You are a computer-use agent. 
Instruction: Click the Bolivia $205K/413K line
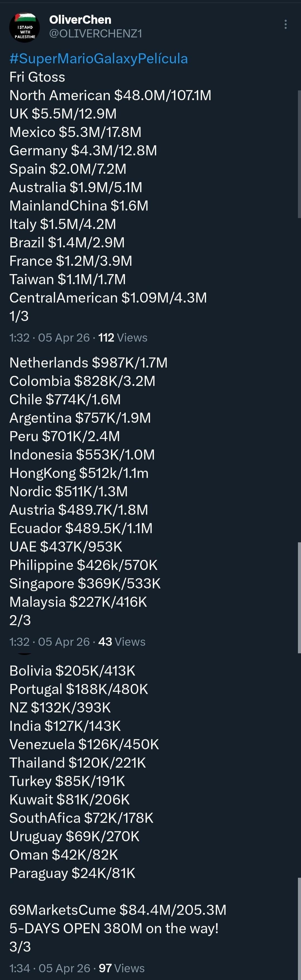coord(72,671)
